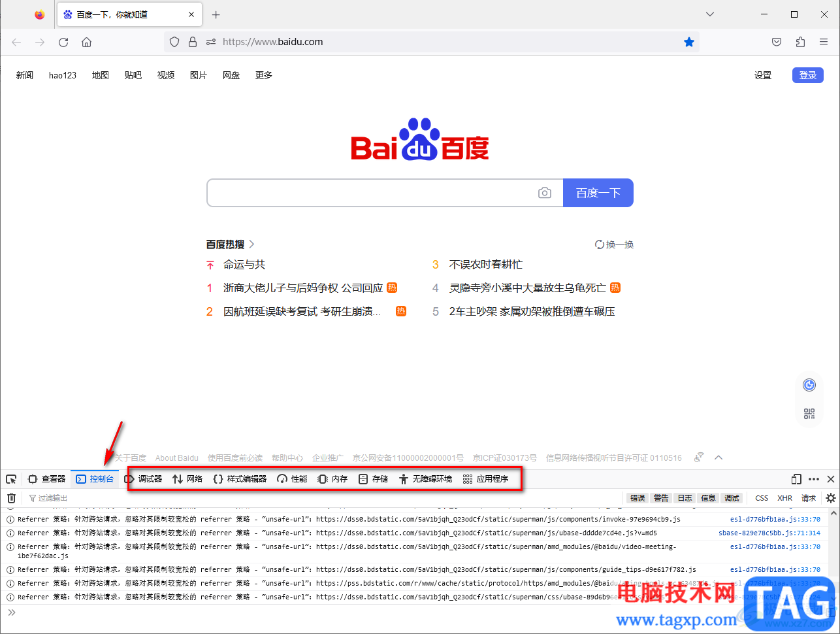
Task: View site security lock information
Action: pyautogui.click(x=193, y=42)
